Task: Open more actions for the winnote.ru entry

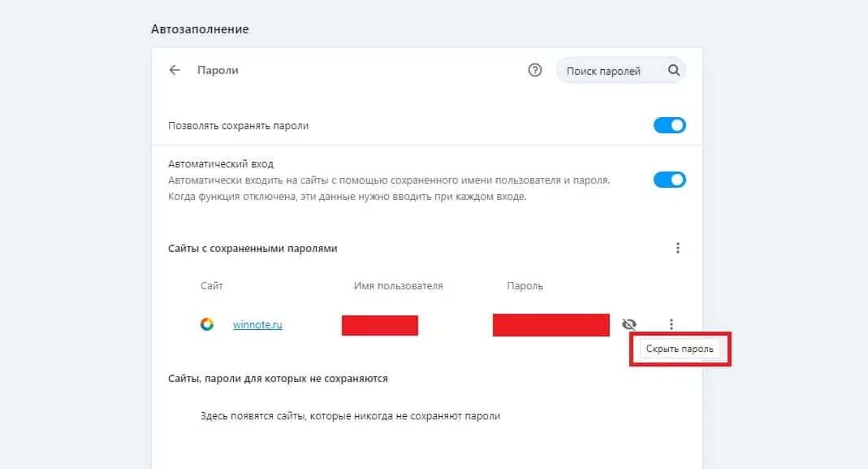Action: click(x=672, y=324)
